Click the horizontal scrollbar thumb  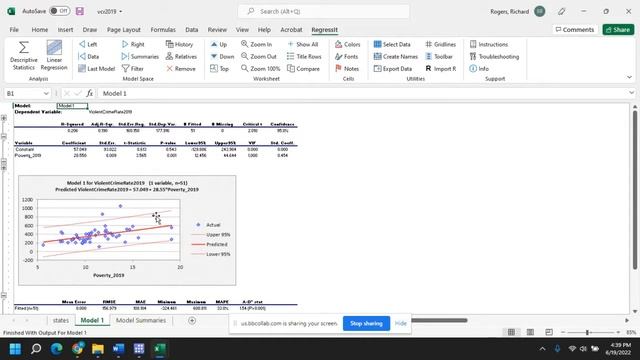point(439,320)
